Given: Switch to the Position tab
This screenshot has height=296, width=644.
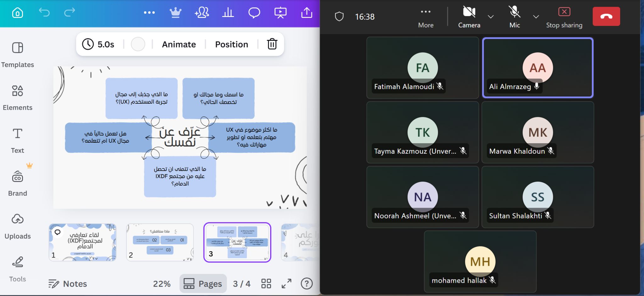Looking at the screenshot, I should (231, 44).
